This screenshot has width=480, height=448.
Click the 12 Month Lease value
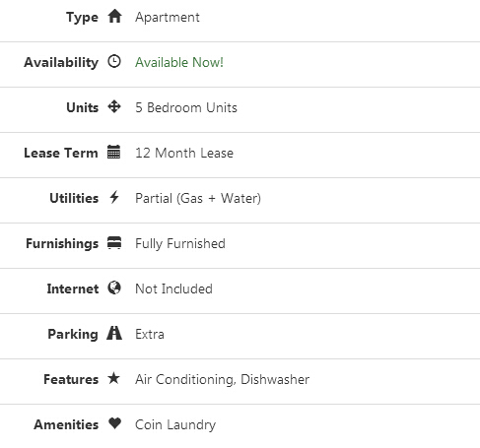click(184, 153)
